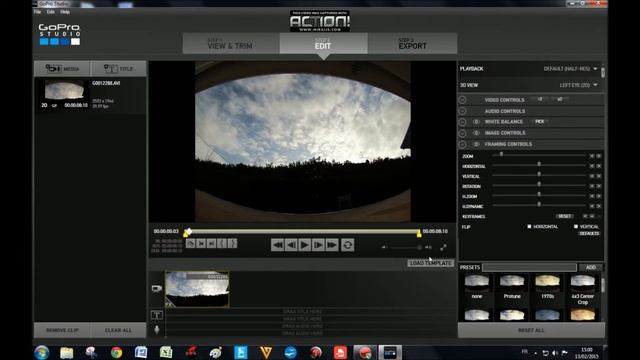Screen dimensions: 640x360
Task: Click the Pick white balance button
Action: [x=540, y=122]
